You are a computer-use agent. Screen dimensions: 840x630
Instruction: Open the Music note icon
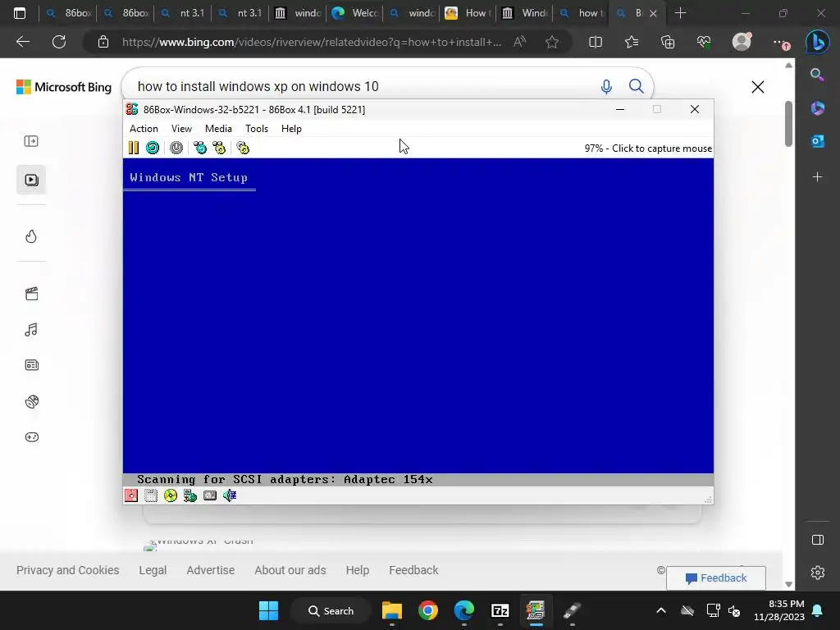[x=31, y=330]
